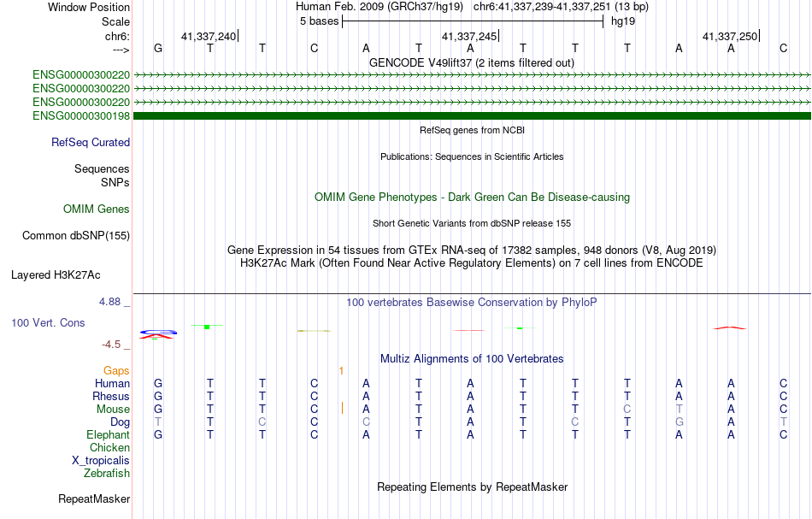Click the 100 Vert. Cons label
The width and height of the screenshot is (812, 519).
(x=48, y=323)
